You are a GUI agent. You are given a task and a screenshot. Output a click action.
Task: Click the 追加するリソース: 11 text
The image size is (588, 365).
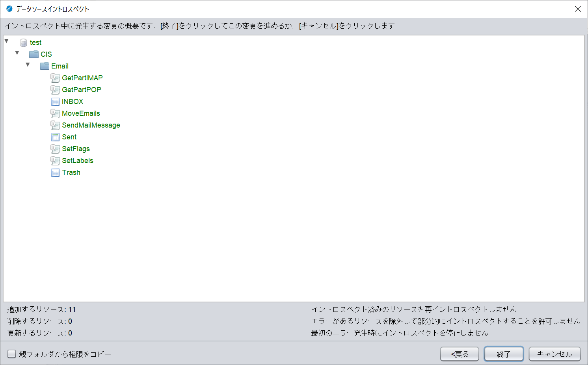(41, 309)
